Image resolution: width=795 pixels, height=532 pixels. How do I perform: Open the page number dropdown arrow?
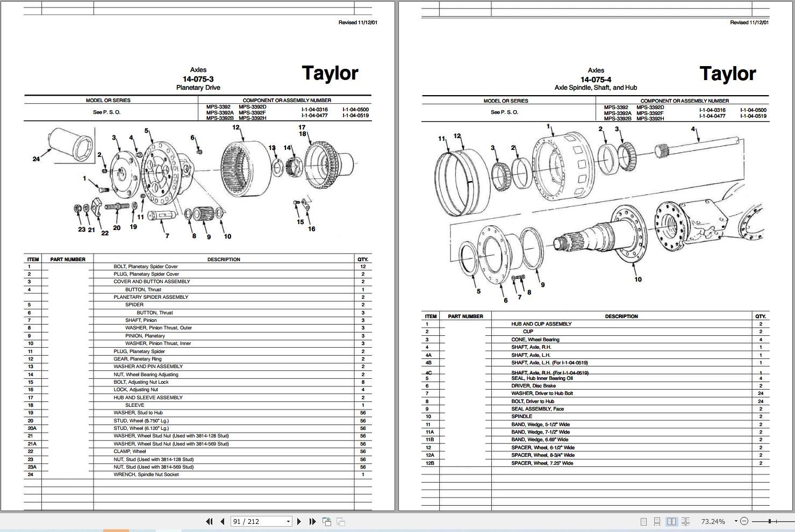click(x=288, y=521)
